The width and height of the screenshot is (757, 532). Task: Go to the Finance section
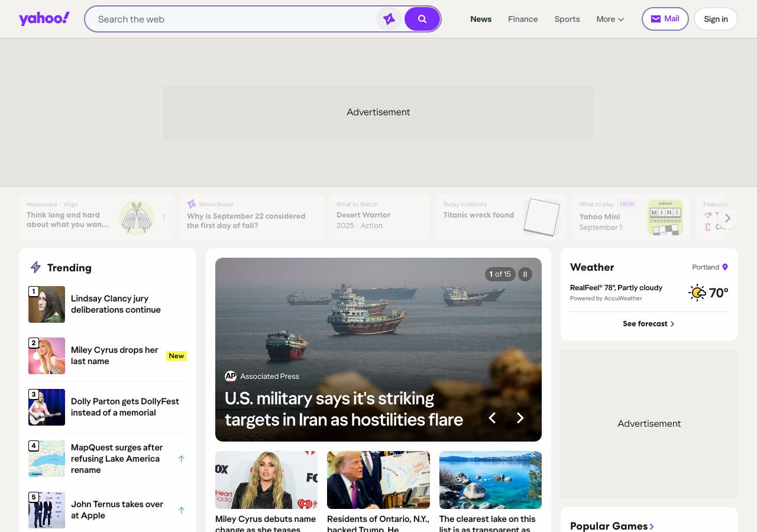[x=523, y=19]
